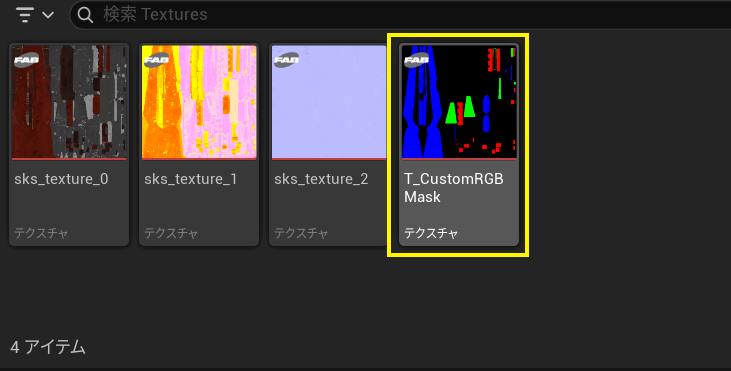
Task: Click the FAB badge on sks_texture_2
Action: tap(287, 61)
